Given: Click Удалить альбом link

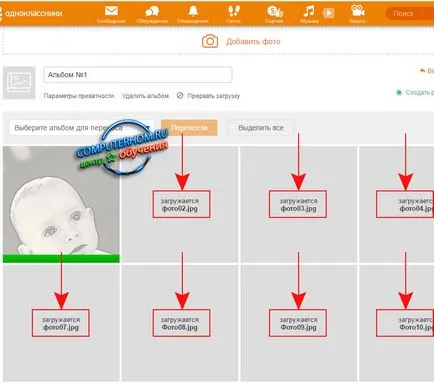Looking at the screenshot, I should (145, 96).
